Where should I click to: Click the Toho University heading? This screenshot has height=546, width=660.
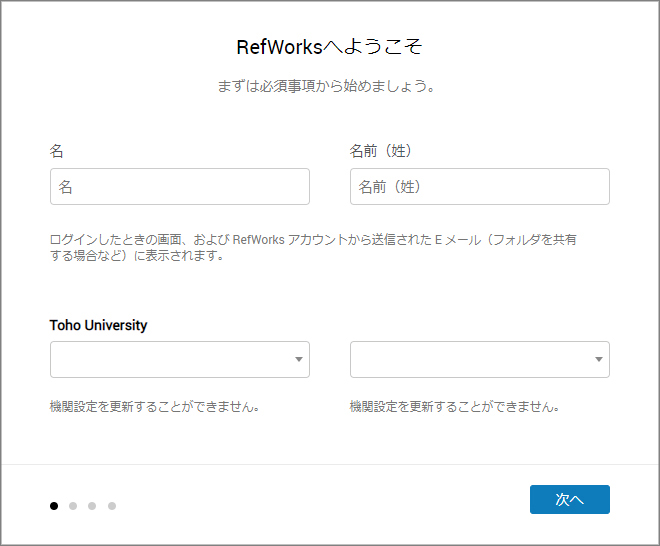coord(98,325)
